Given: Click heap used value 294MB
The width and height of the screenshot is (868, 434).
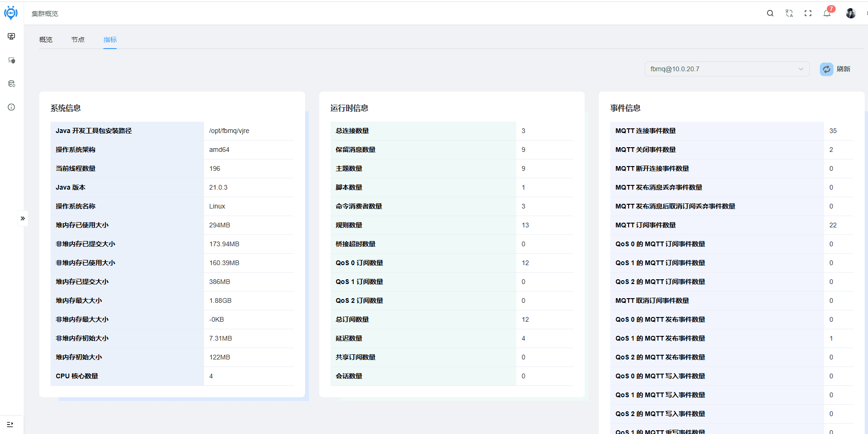Looking at the screenshot, I should point(220,225).
